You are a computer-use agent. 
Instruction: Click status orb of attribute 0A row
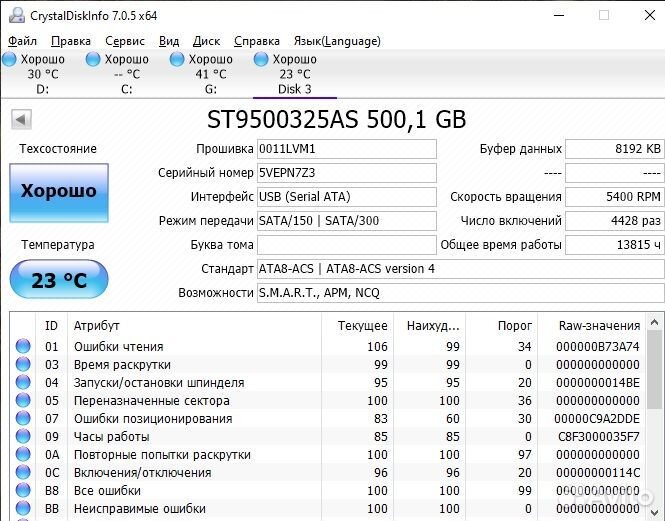(23, 454)
